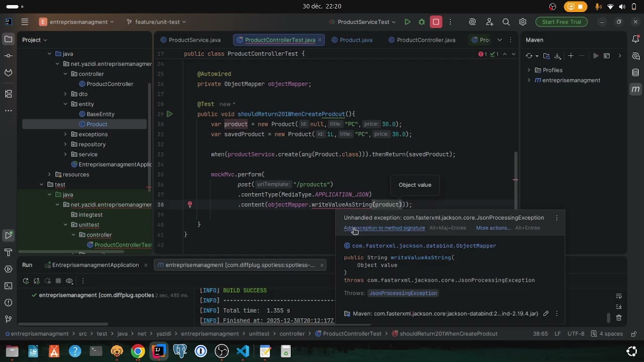Image resolution: width=644 pixels, height=362 pixels.
Task: Open Search Everywhere magnifier
Action: pyautogui.click(x=506, y=22)
